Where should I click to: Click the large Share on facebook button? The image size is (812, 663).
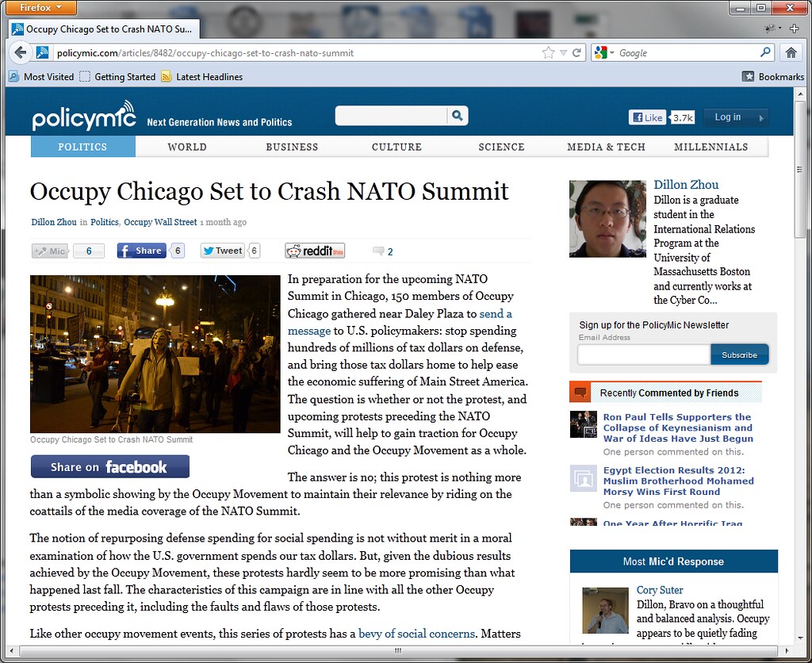(109, 466)
